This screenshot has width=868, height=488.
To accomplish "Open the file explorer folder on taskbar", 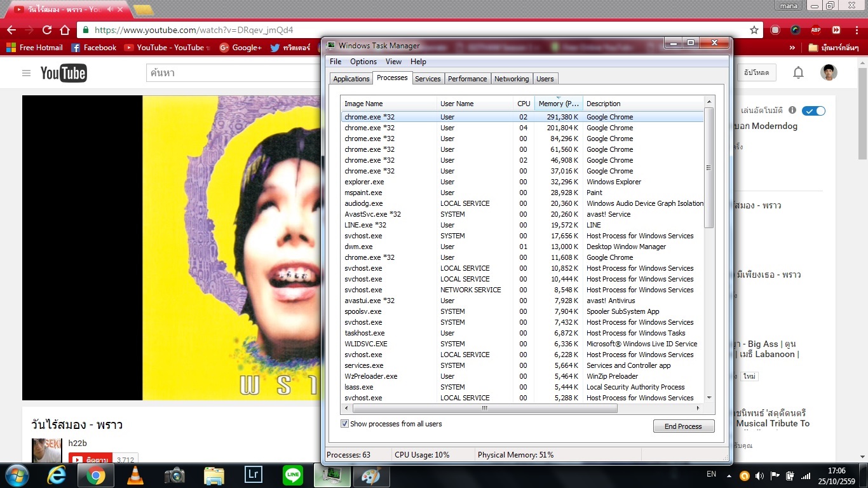I will coord(214,475).
